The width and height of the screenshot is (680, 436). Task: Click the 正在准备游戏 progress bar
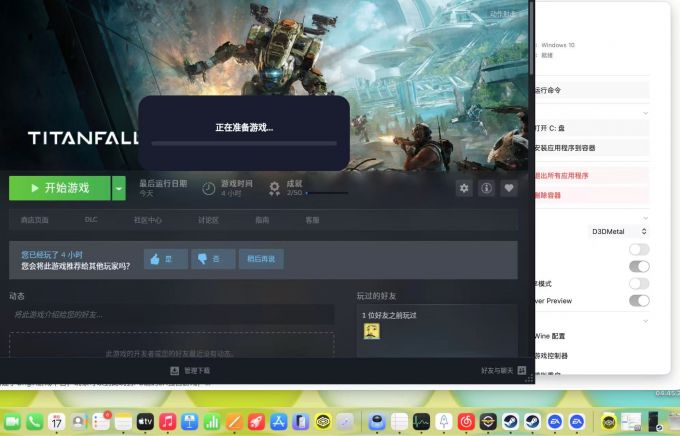[x=244, y=143]
